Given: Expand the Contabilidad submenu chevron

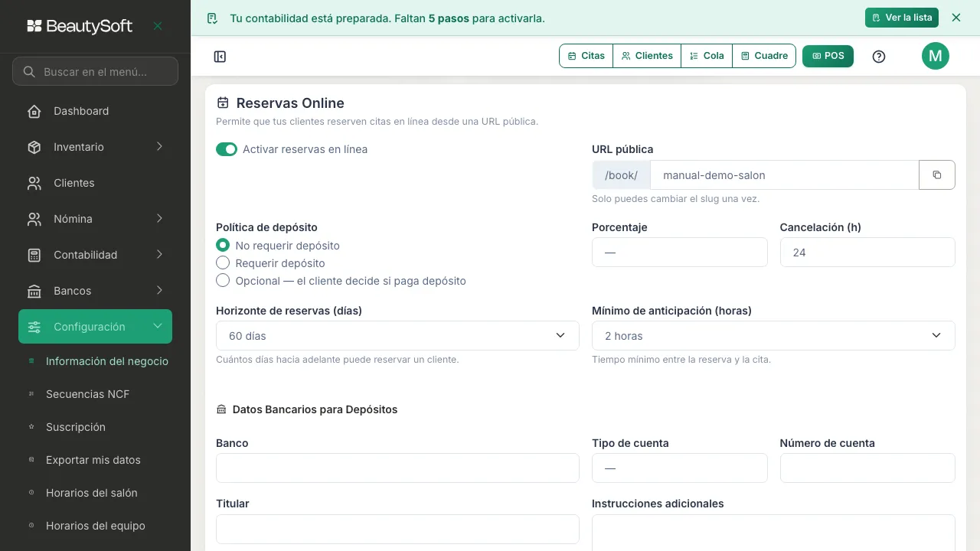Looking at the screenshot, I should tap(159, 254).
